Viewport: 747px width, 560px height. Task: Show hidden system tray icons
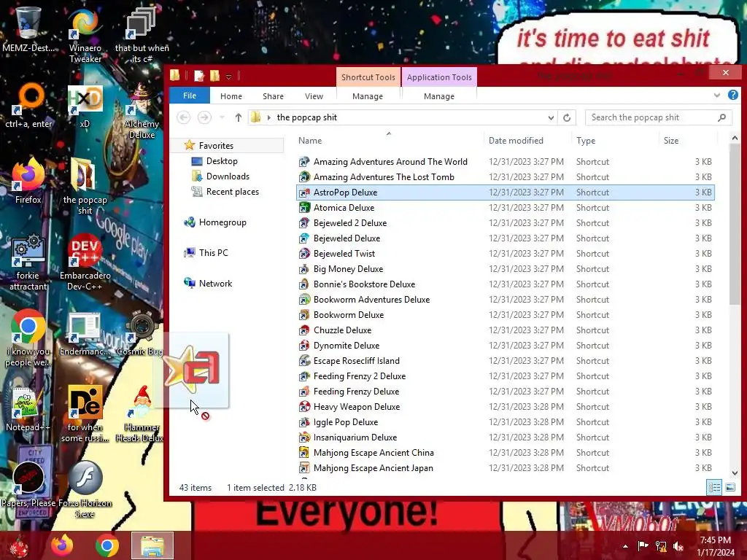tap(625, 546)
